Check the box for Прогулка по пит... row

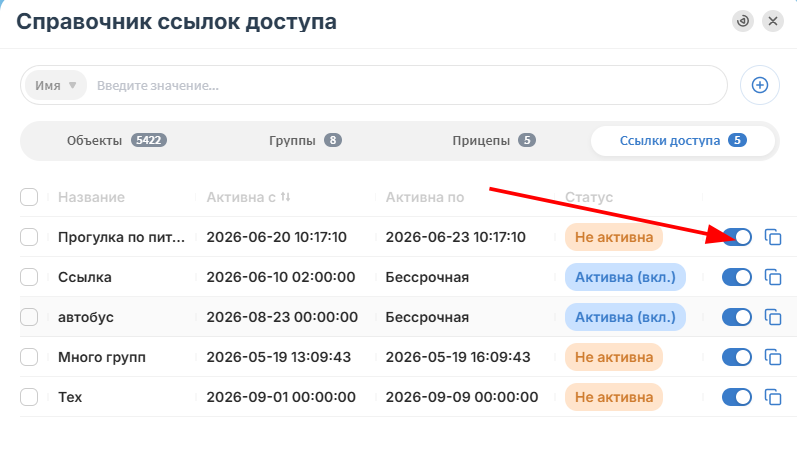pos(29,237)
